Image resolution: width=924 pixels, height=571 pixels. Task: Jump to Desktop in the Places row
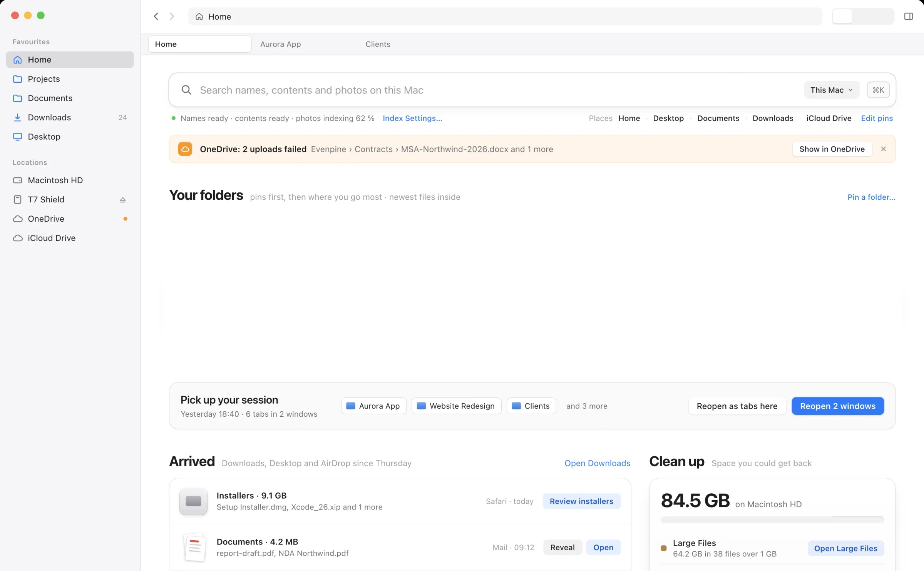click(x=668, y=118)
